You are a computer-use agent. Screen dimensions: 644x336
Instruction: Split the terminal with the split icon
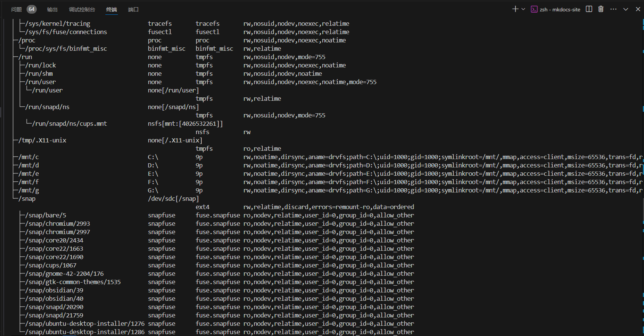[589, 9]
